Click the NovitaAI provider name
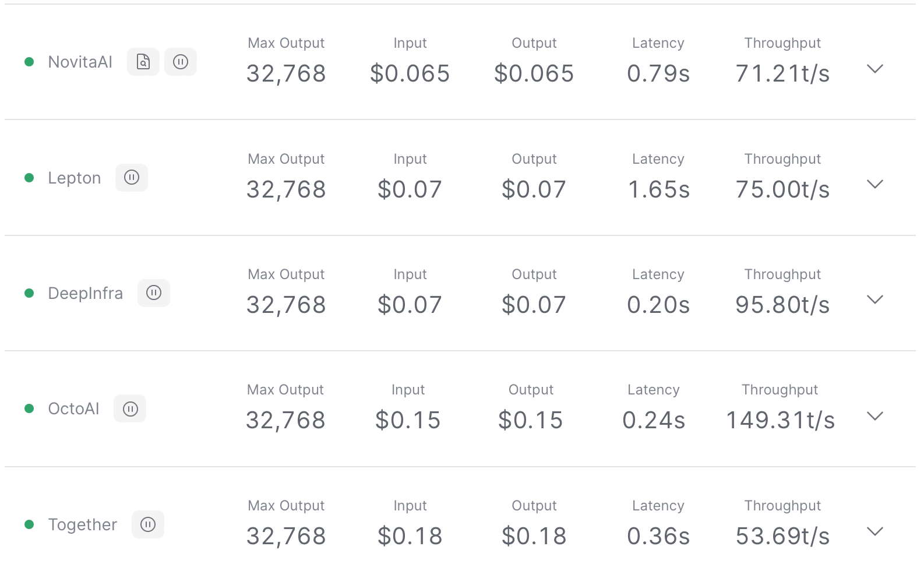Screen dimensions: 924x585 pos(80,62)
